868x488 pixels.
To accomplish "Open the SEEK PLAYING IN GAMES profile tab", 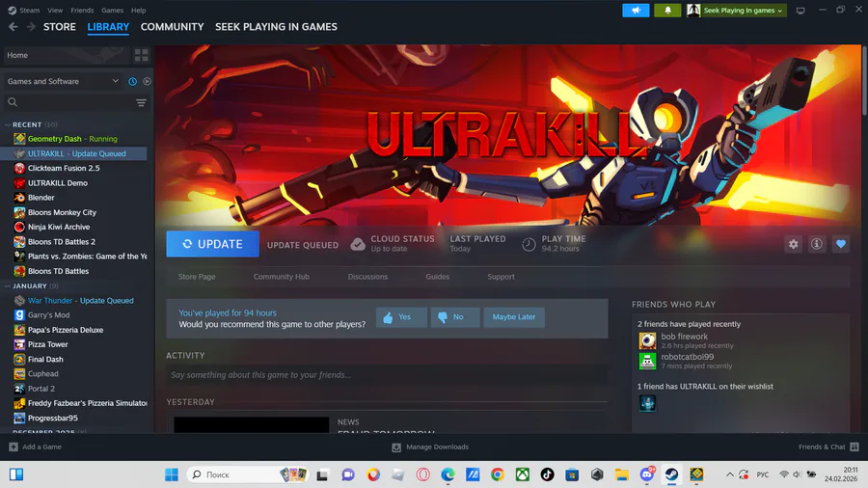I will click(x=276, y=27).
